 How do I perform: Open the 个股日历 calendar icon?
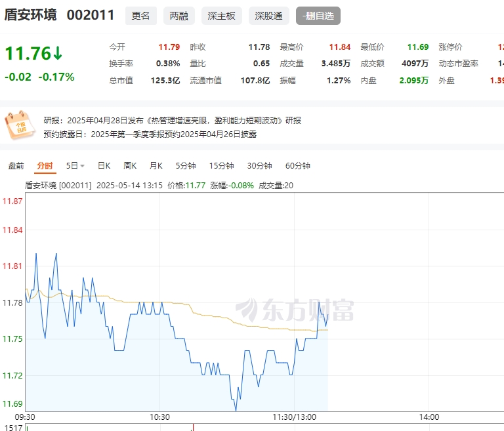point(20,125)
